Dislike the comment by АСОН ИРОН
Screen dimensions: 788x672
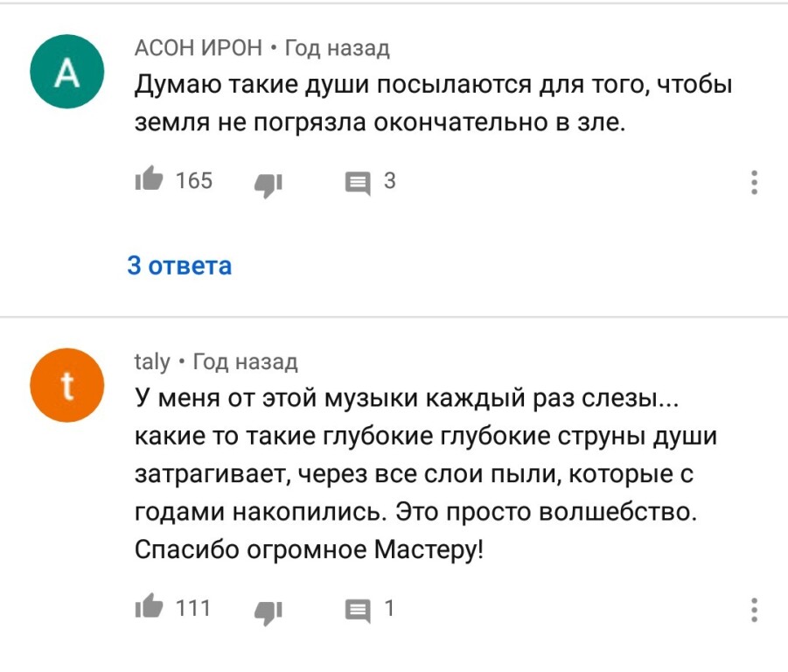point(267,183)
